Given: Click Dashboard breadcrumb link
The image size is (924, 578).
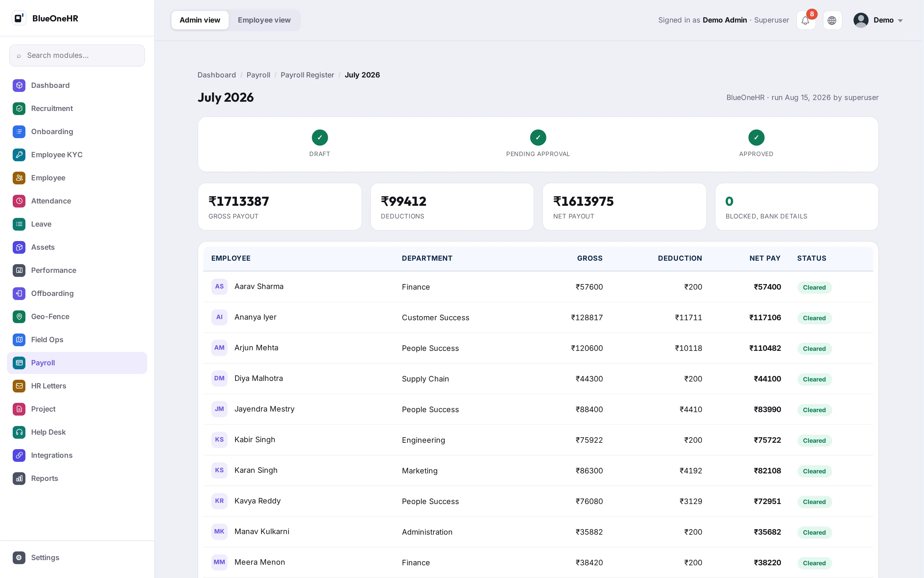Looking at the screenshot, I should [x=217, y=75].
